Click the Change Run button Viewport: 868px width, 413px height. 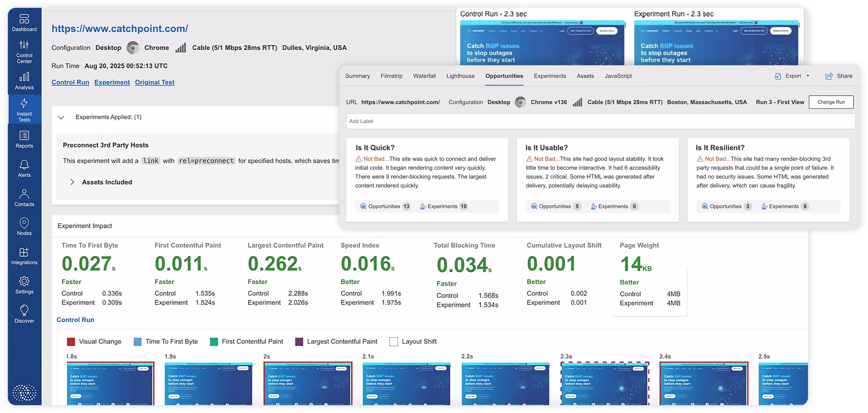coord(831,102)
